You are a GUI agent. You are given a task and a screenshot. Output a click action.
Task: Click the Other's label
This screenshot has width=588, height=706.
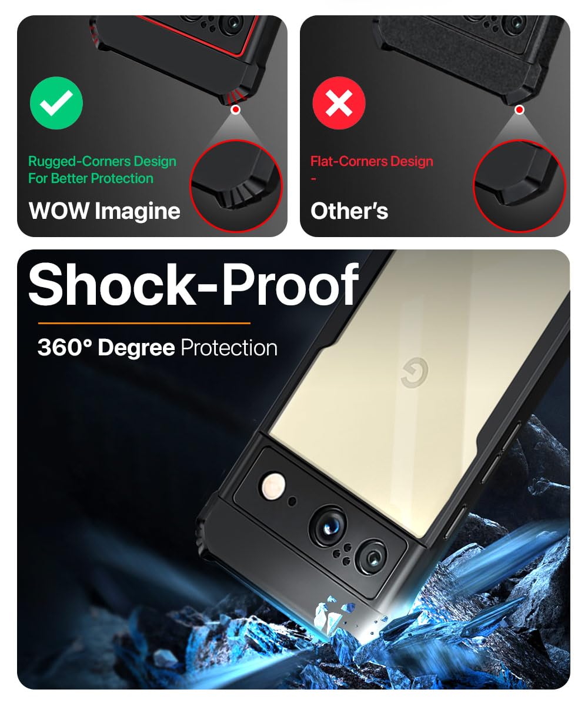coord(349,211)
